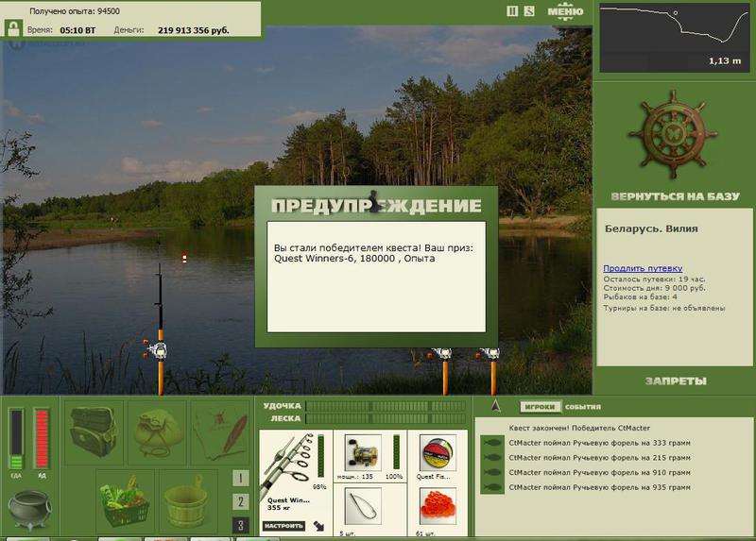Switch to the Игроки tab
Viewport: 756px width, 541px height.
pyautogui.click(x=540, y=407)
